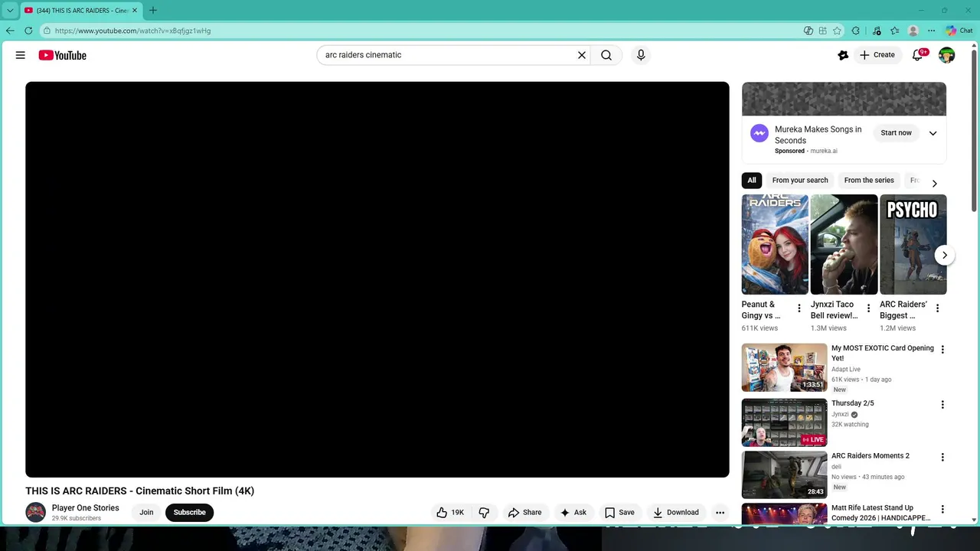
Task: Reload the page with the refresh icon
Action: 28,31
